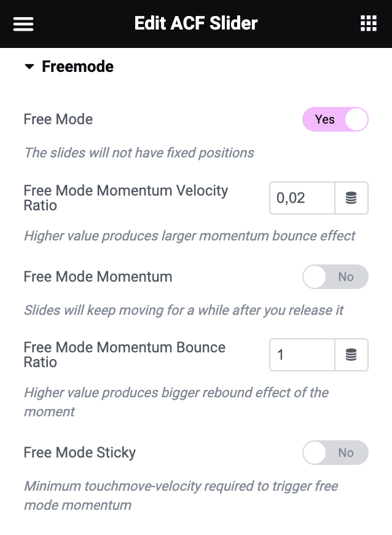Open the widgets grid panel icon
This screenshot has height=535, width=392.
point(369,23)
